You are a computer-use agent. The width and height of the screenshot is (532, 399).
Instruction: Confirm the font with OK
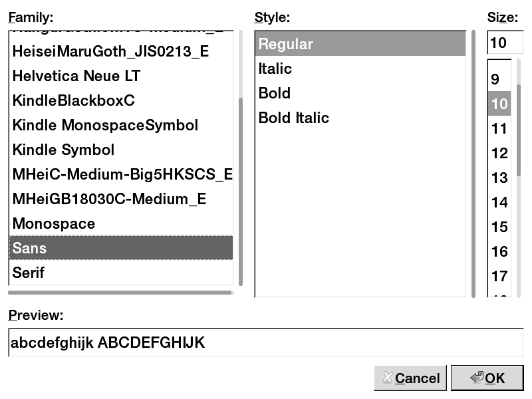click(x=487, y=378)
